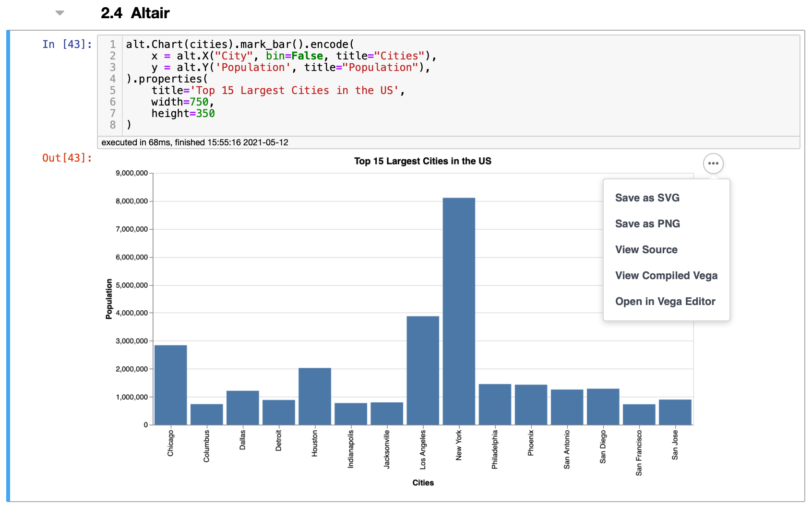This screenshot has width=812, height=517.
Task: Click the In [43] input prompt
Action: pyautogui.click(x=67, y=45)
